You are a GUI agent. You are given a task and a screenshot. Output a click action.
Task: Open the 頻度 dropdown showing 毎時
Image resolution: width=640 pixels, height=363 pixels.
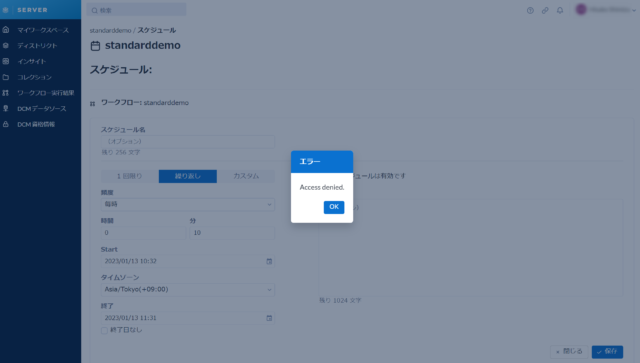click(188, 205)
